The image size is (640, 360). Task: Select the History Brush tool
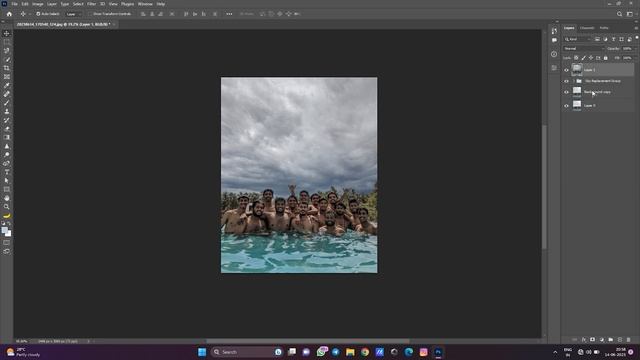pos(7,120)
